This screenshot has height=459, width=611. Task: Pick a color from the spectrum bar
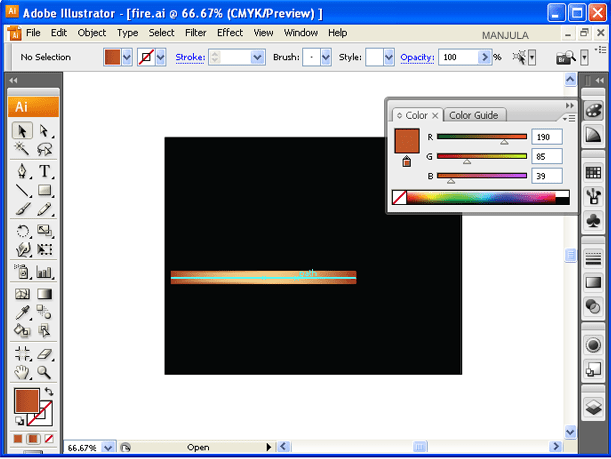click(481, 198)
